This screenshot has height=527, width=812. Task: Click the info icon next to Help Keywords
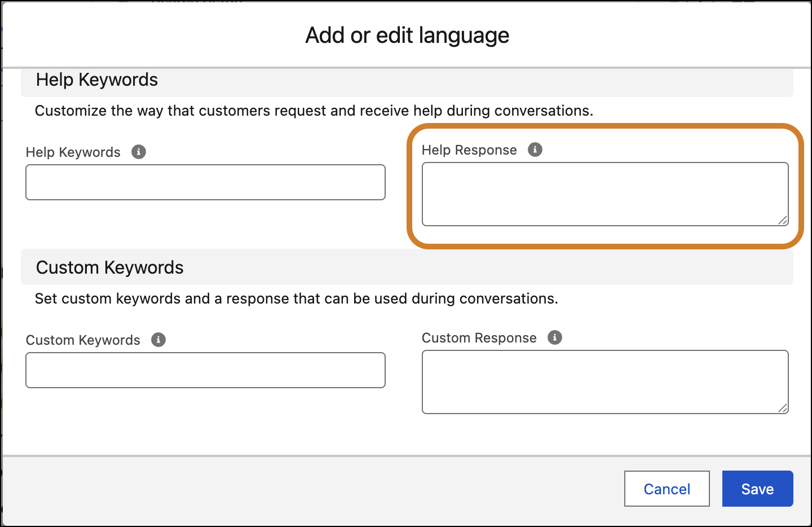tap(139, 152)
